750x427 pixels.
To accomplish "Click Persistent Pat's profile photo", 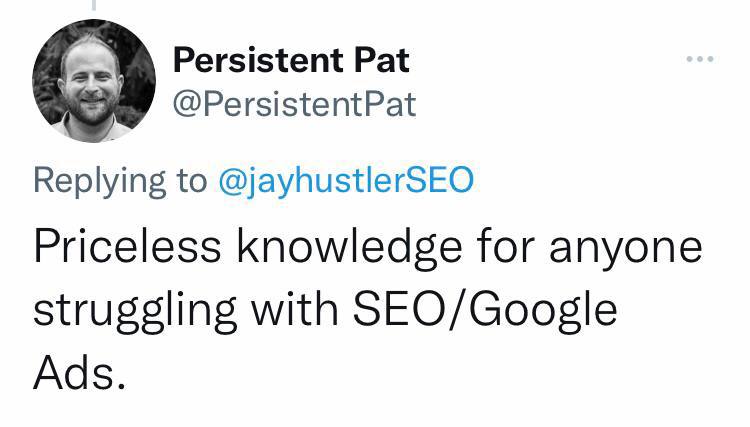I will pyautogui.click(x=94, y=80).
